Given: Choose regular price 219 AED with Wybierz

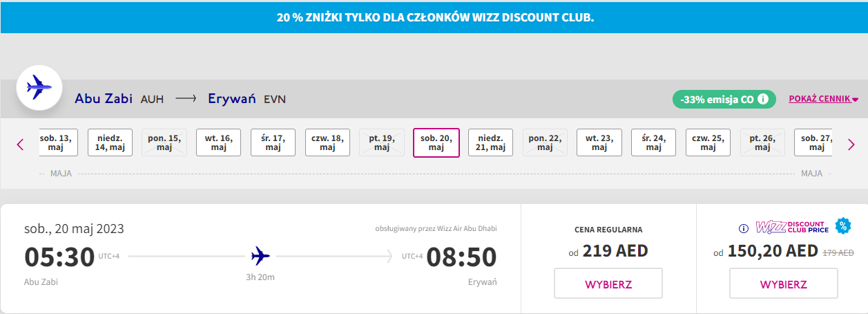Looking at the screenshot, I should pyautogui.click(x=608, y=284).
